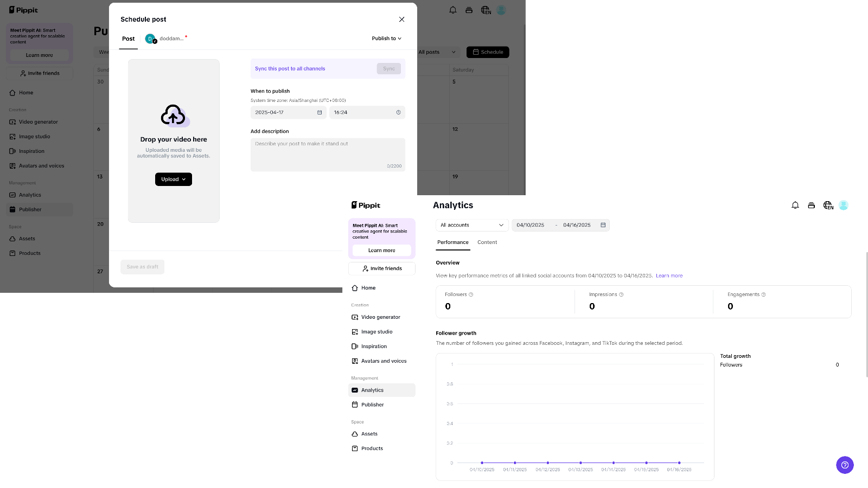Open the Publisher section

(x=372, y=404)
